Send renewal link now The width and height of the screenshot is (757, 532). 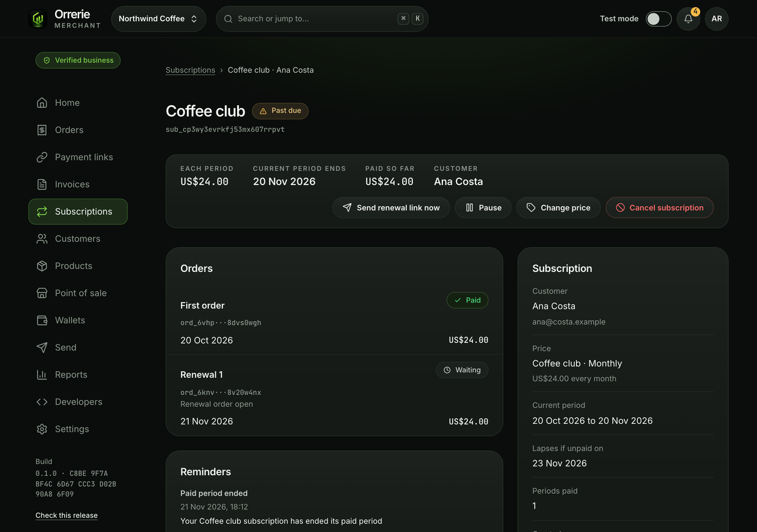pos(391,207)
